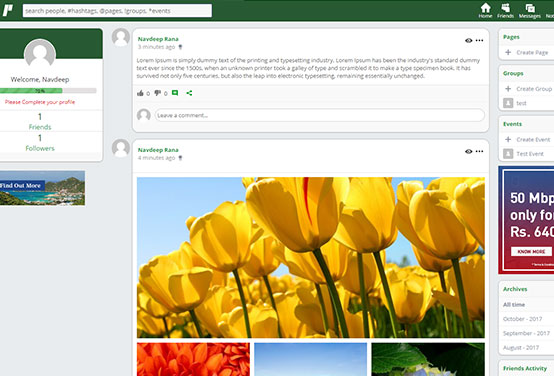Select 'All time' in Archives
The height and width of the screenshot is (376, 554).
coord(514,304)
